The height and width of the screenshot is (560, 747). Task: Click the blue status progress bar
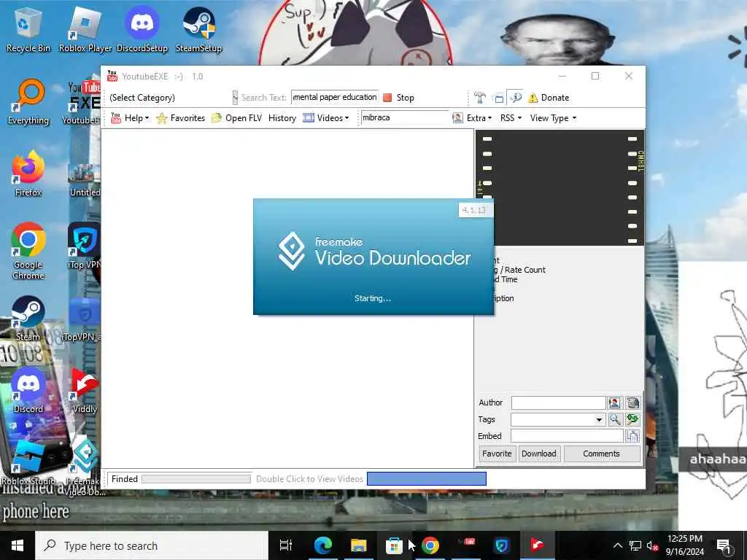click(427, 478)
